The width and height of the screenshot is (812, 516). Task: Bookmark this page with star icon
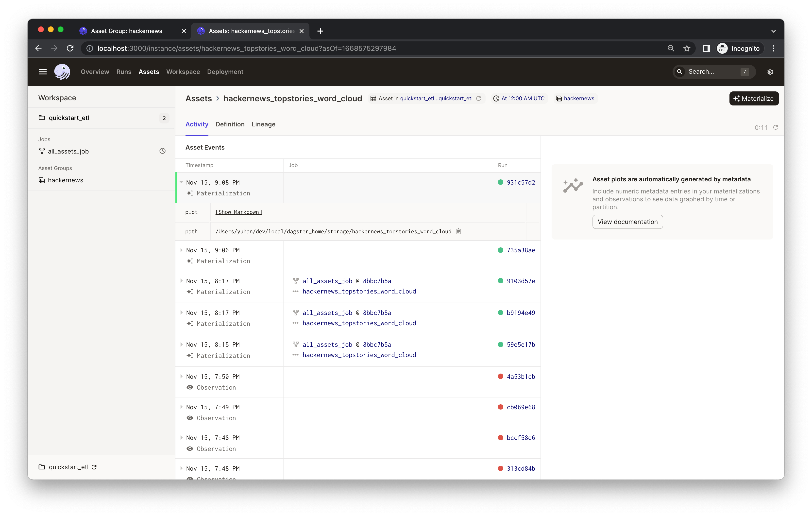tap(687, 49)
